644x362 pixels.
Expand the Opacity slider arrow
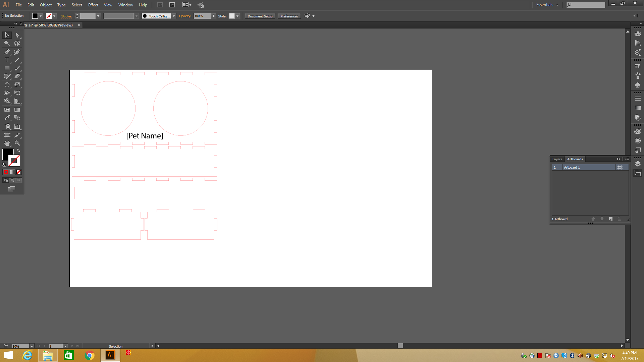[214, 16]
